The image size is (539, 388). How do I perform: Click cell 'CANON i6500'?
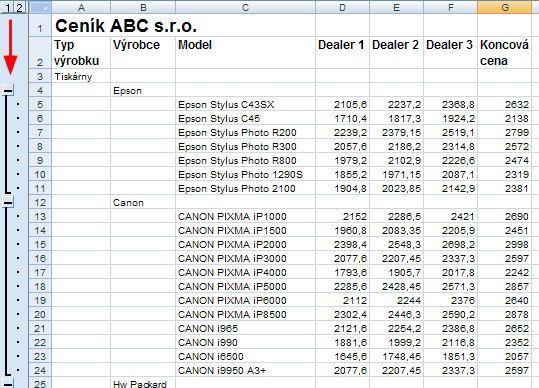pyautogui.click(x=245, y=356)
